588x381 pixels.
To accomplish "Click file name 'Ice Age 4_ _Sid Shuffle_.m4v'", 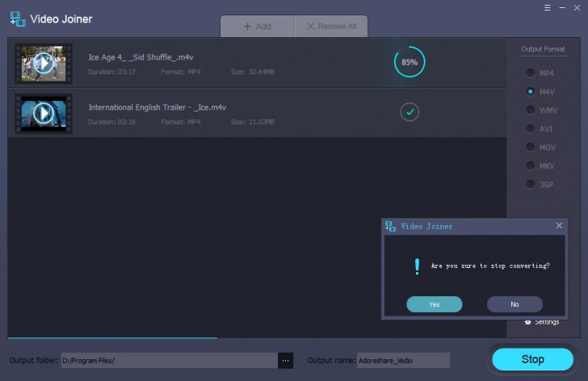I will [x=141, y=57].
